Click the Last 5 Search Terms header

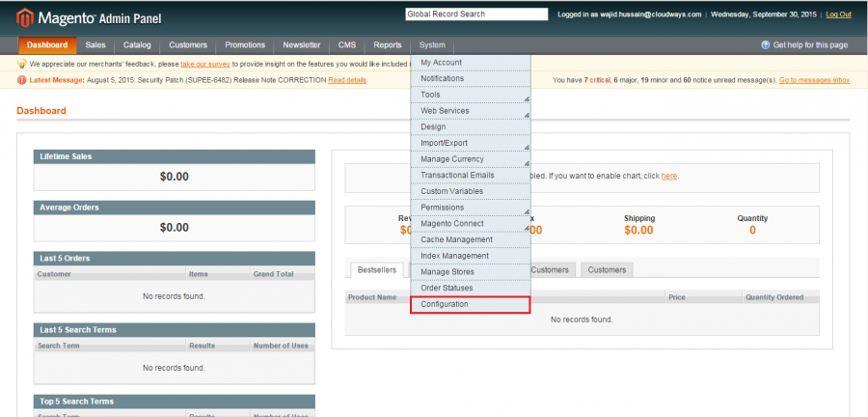175,330
